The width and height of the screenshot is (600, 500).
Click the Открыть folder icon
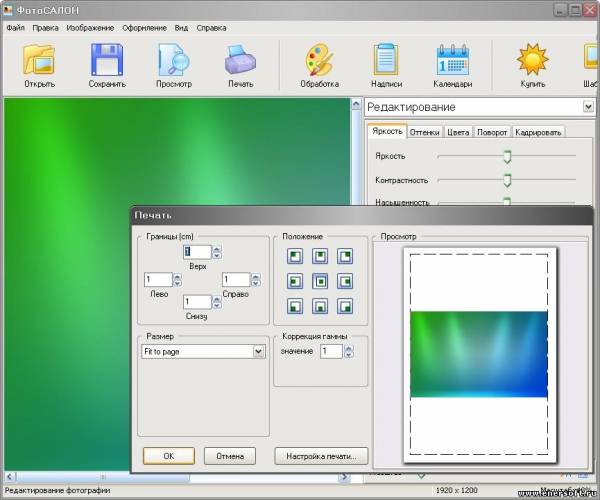[x=39, y=59]
